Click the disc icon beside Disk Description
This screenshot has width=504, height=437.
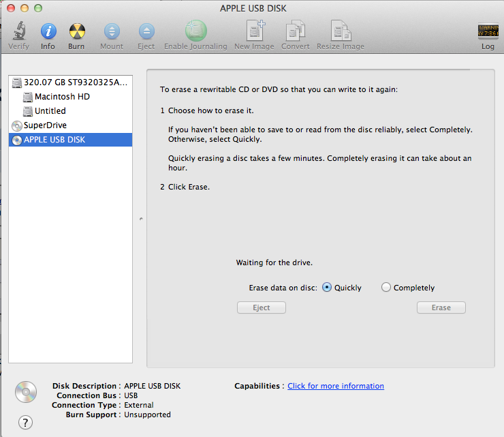[x=26, y=392]
